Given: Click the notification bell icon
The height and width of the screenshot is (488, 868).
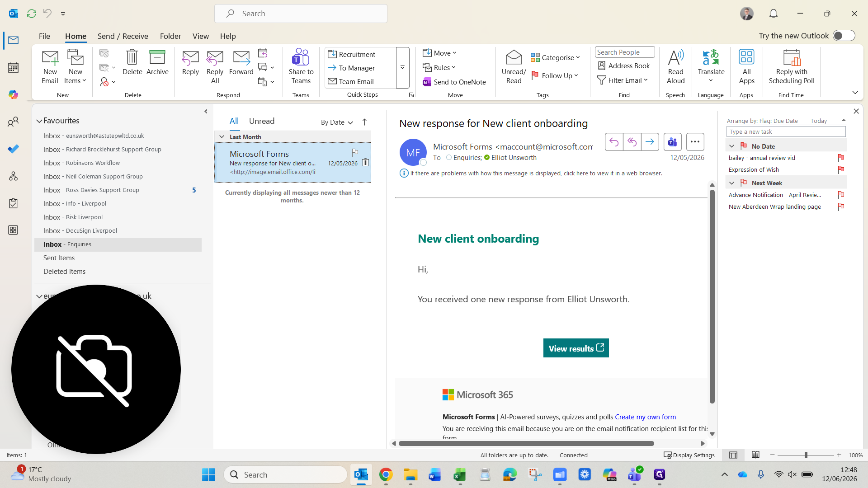Looking at the screenshot, I should click(774, 14).
